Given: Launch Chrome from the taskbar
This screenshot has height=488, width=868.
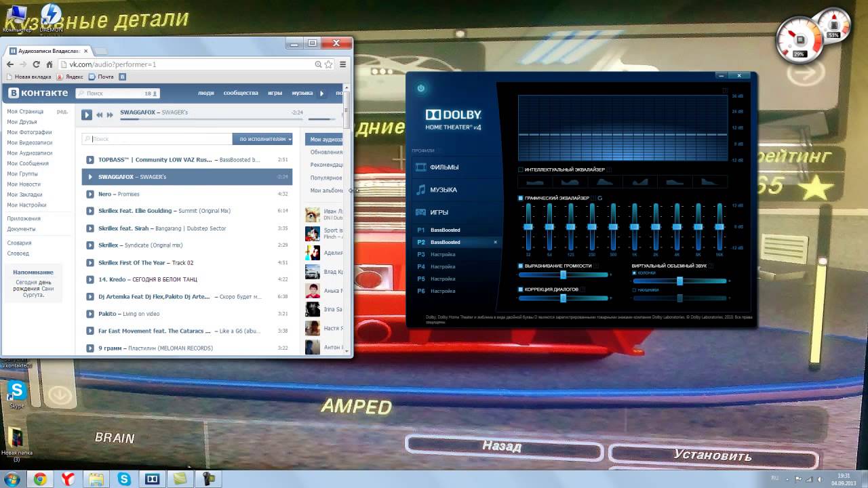Looking at the screenshot, I should (40, 479).
